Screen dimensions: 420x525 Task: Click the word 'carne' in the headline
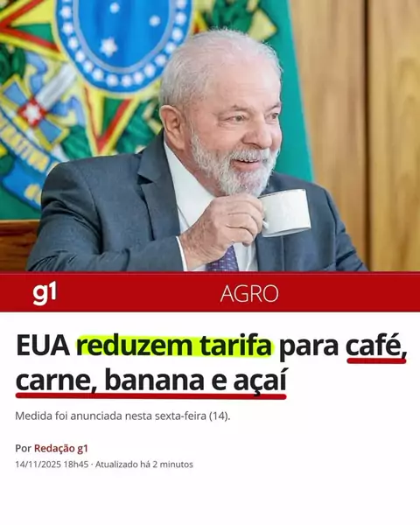click(53, 381)
